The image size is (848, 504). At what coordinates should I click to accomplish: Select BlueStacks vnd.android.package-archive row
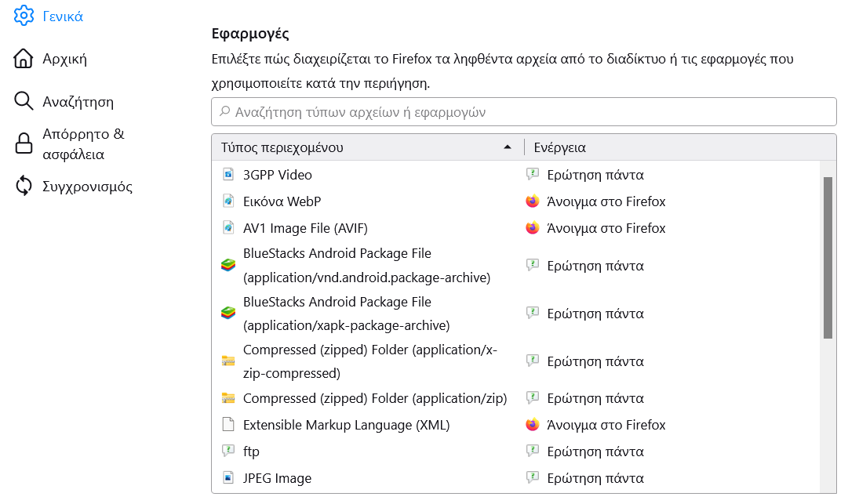pos(516,265)
